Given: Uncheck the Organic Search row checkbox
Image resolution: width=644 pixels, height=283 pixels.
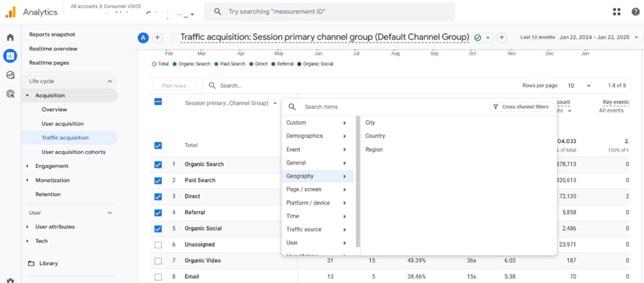Looking at the screenshot, I should (x=158, y=164).
